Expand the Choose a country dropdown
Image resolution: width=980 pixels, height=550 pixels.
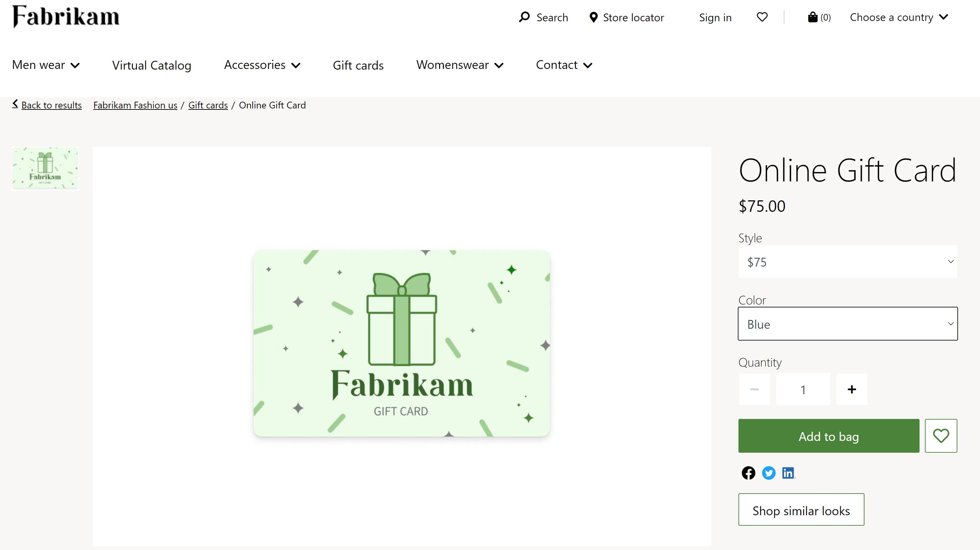899,17
